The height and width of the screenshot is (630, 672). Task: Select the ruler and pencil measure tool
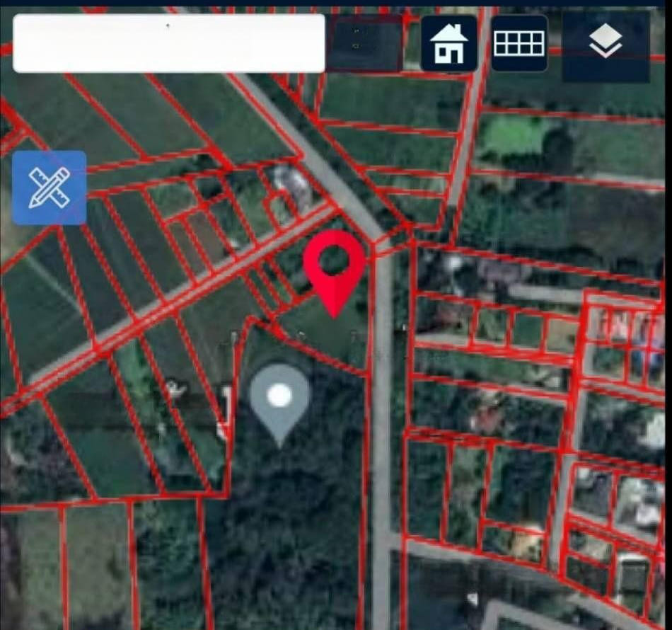click(49, 188)
